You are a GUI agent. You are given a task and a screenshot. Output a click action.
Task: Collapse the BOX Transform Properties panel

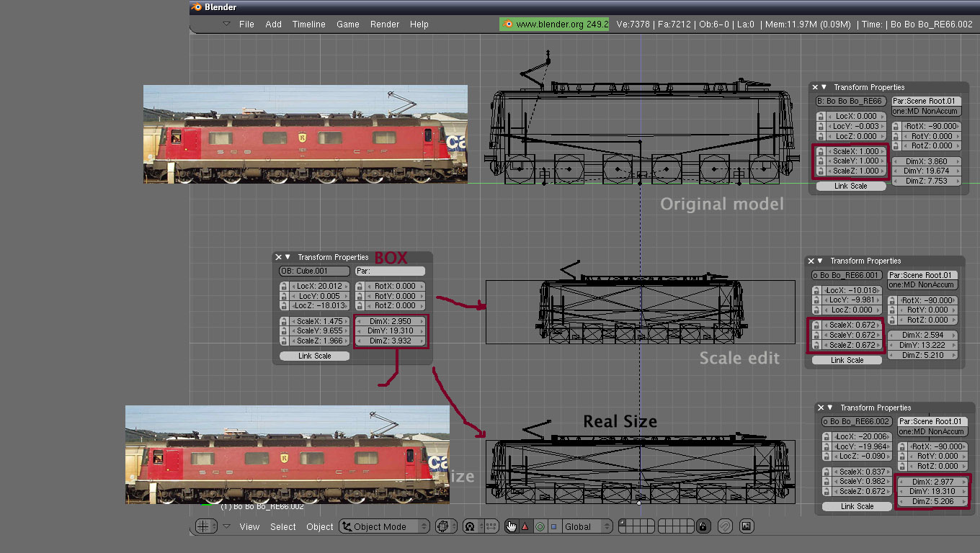[x=288, y=257]
